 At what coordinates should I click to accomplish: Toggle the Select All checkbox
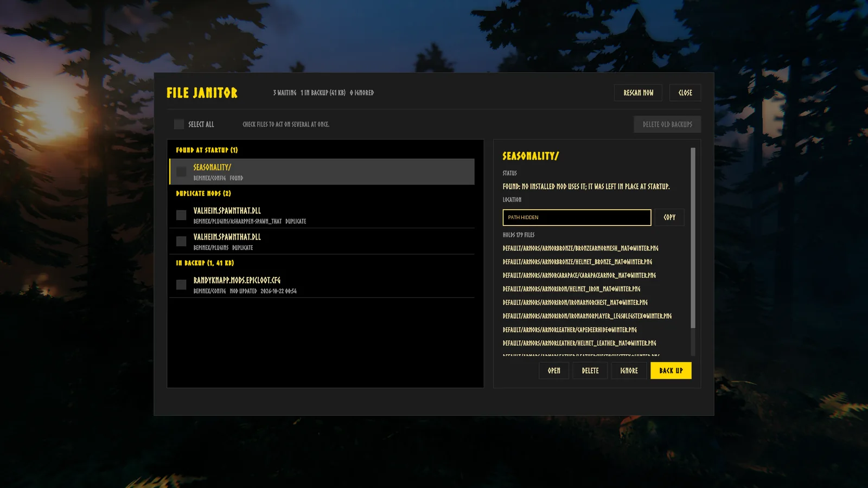179,124
